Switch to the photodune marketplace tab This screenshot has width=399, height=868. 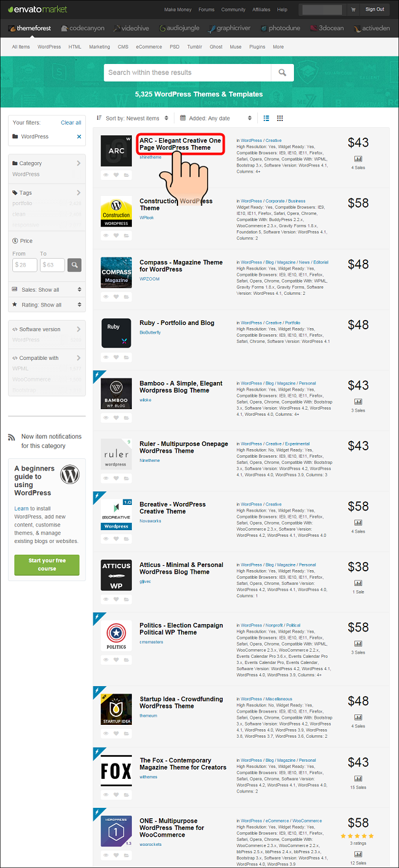tap(281, 28)
